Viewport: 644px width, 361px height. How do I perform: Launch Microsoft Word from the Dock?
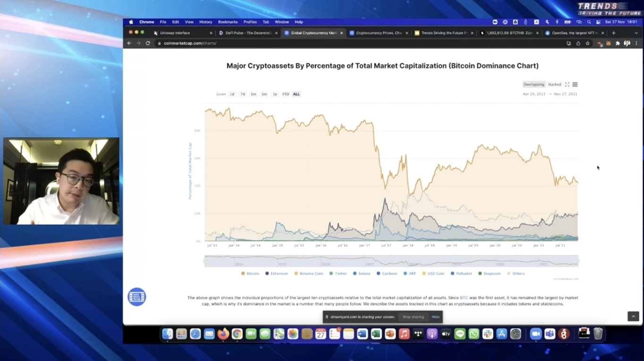click(362, 334)
